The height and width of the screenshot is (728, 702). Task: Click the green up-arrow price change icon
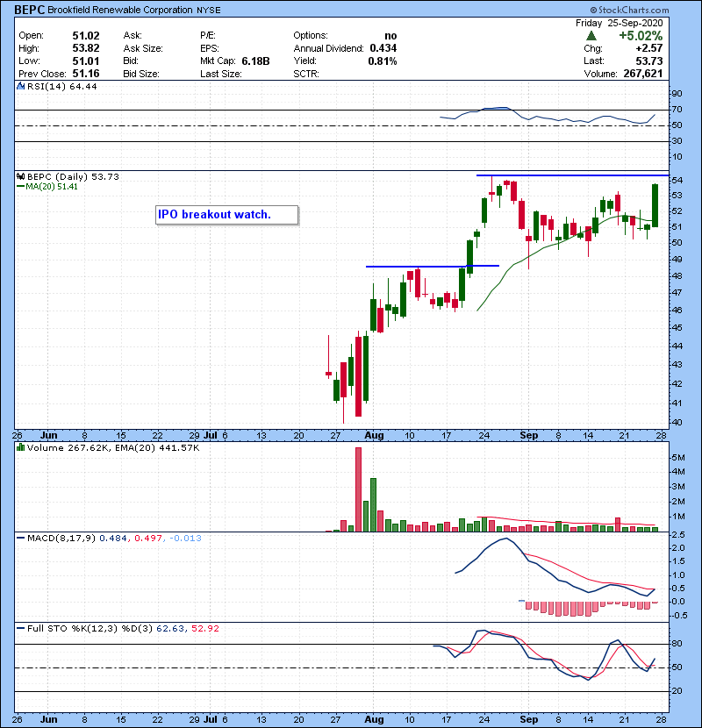tap(592, 36)
